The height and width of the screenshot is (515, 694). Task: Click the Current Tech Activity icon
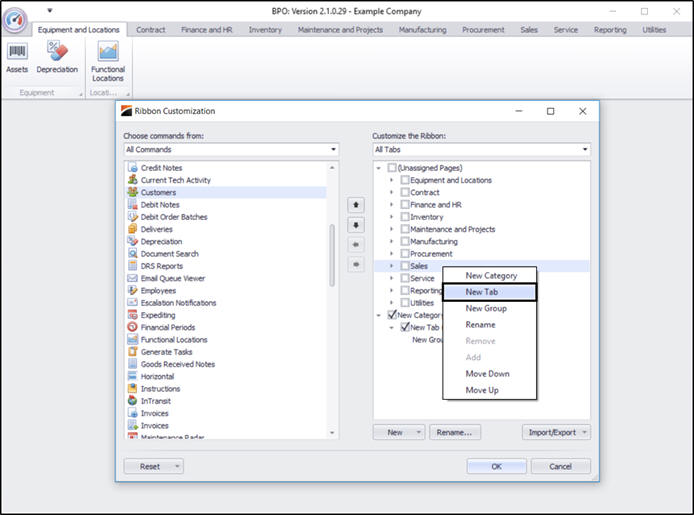point(132,180)
